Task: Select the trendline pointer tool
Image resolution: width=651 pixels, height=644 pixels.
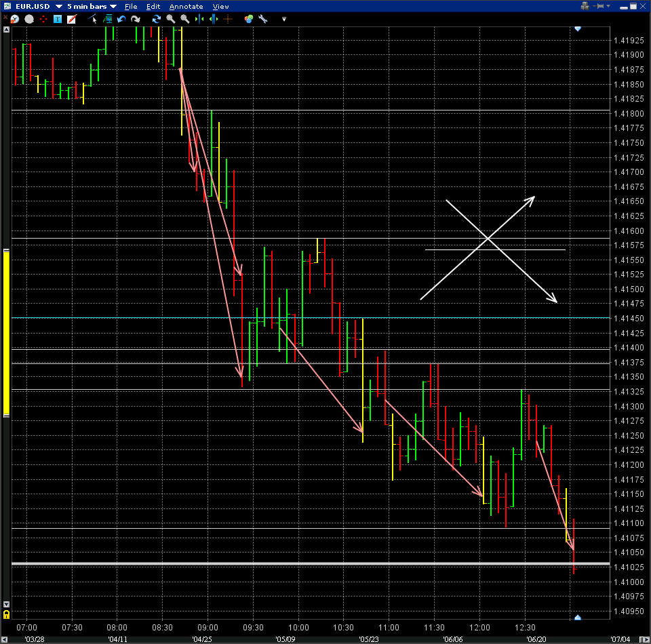Action: point(93,19)
